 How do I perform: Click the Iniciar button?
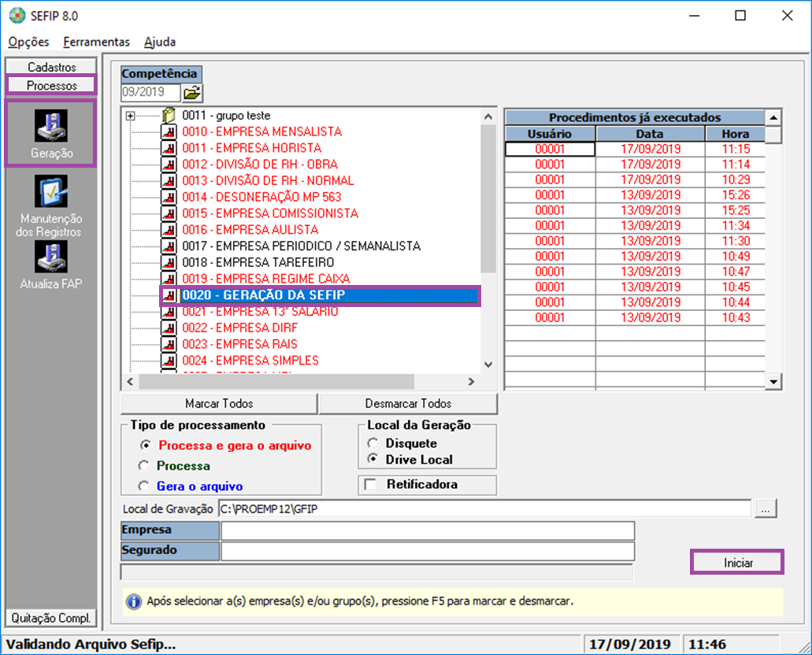point(737,563)
